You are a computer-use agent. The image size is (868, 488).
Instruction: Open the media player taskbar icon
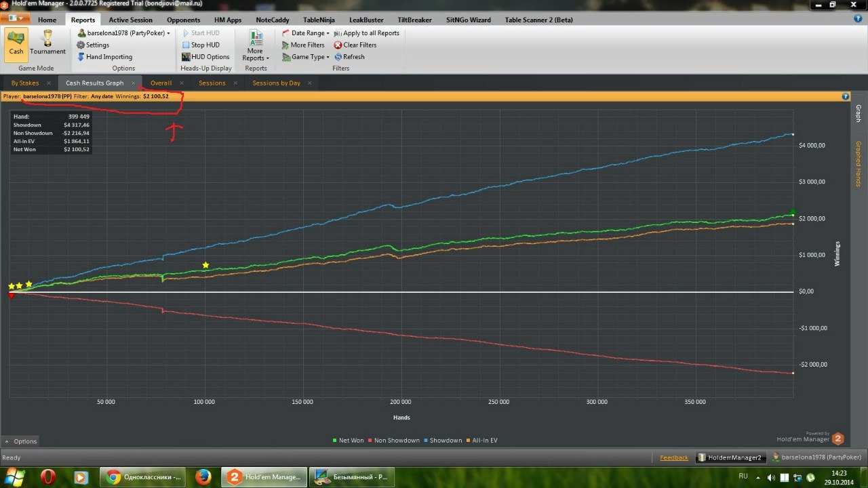point(81,477)
